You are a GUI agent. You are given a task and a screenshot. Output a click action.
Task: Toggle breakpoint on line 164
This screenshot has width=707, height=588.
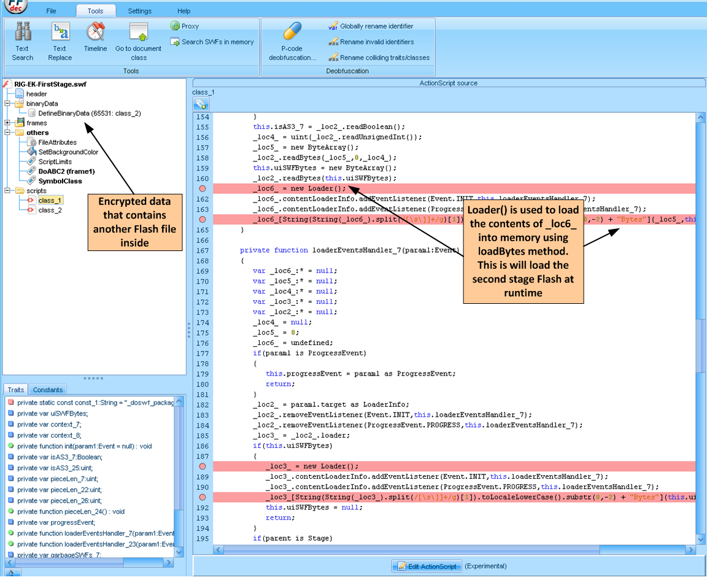pyautogui.click(x=203, y=219)
